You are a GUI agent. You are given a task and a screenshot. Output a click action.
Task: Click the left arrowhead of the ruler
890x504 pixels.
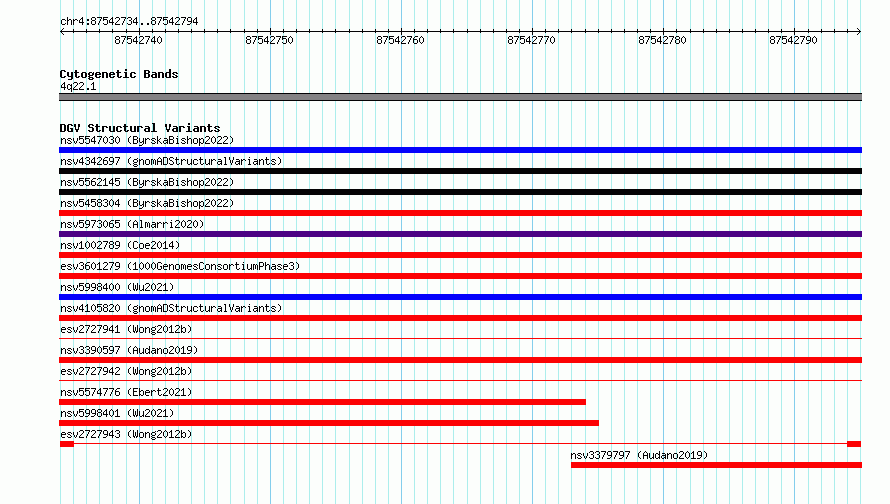(x=62, y=31)
